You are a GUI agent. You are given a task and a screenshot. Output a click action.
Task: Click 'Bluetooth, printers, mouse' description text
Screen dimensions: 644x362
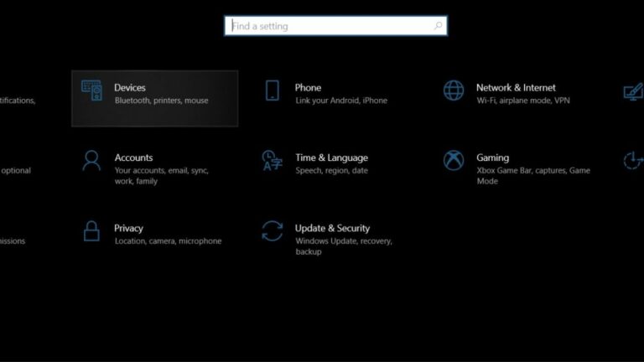161,101
